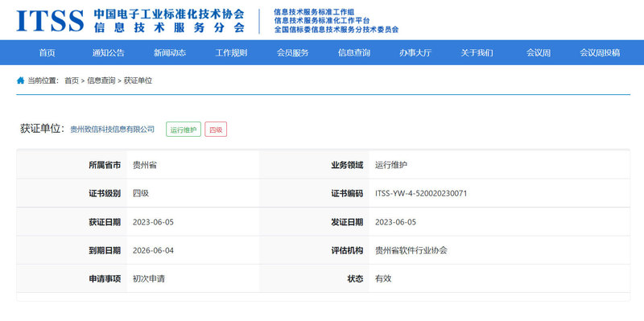Click the 证书级别 label
Image resolution: width=644 pixels, height=321 pixels.
pos(105,193)
